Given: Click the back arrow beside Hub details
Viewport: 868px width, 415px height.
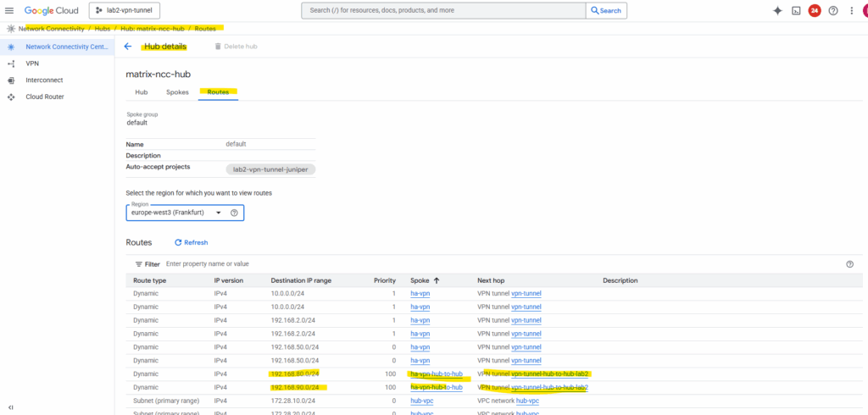Looking at the screenshot, I should click(x=128, y=47).
